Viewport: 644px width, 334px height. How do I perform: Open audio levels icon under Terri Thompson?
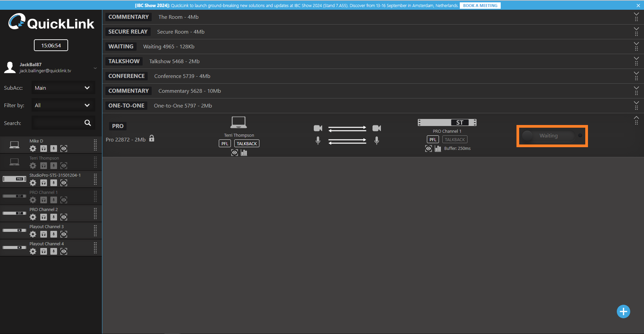coord(244,153)
